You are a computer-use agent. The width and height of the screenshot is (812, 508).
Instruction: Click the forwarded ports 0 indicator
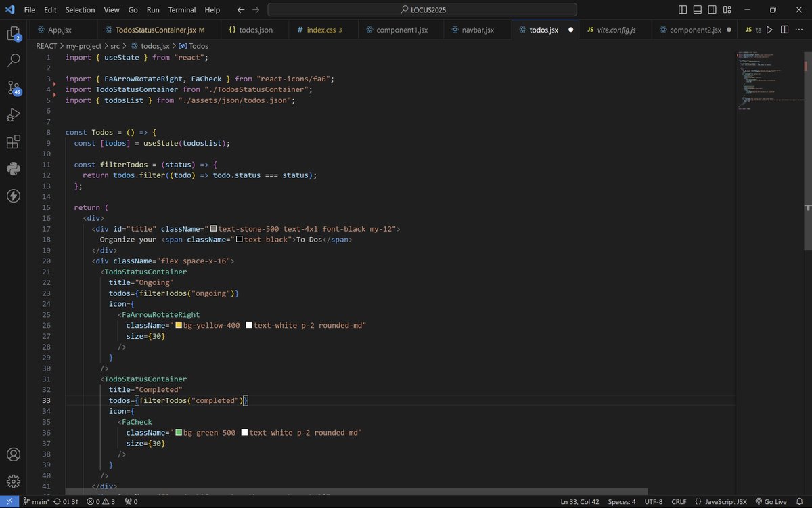click(x=131, y=502)
